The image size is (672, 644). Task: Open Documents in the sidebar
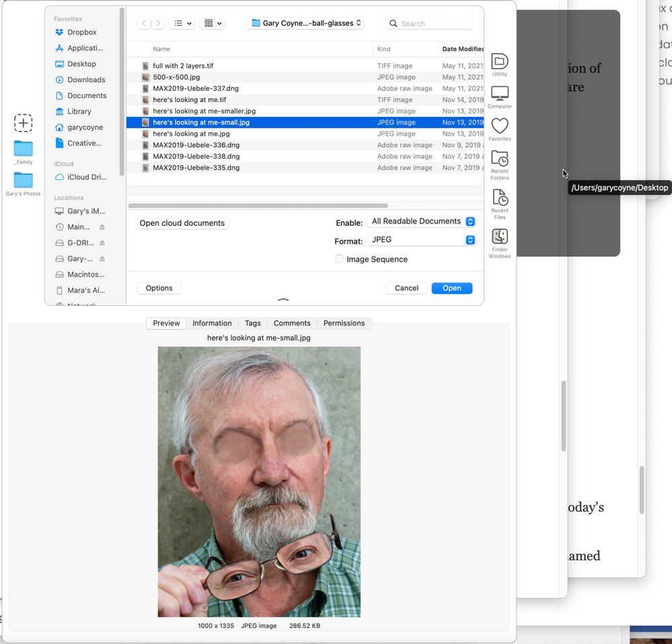(81, 95)
